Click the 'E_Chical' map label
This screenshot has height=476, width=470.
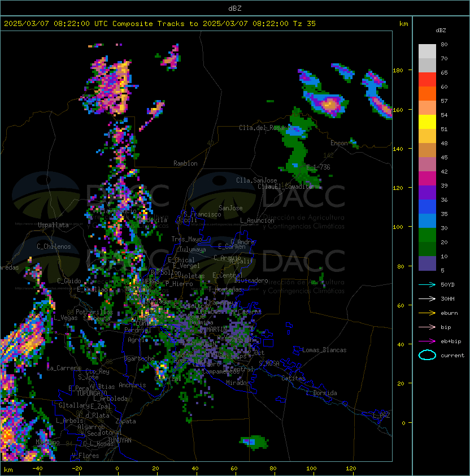click(181, 260)
